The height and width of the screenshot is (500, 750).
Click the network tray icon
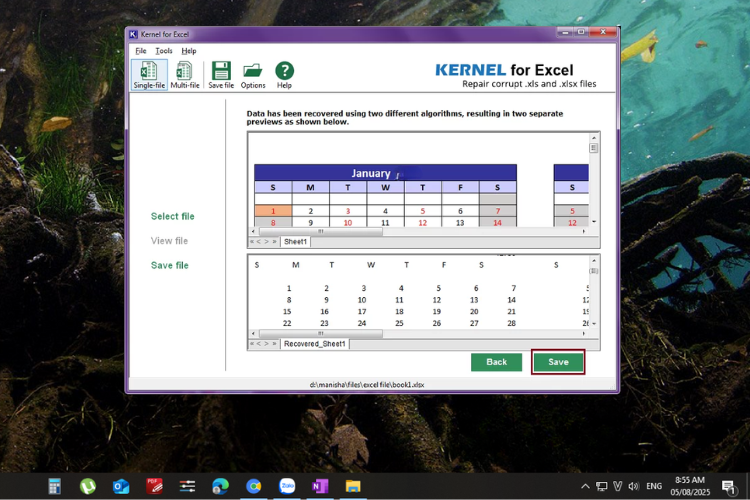tap(601, 487)
